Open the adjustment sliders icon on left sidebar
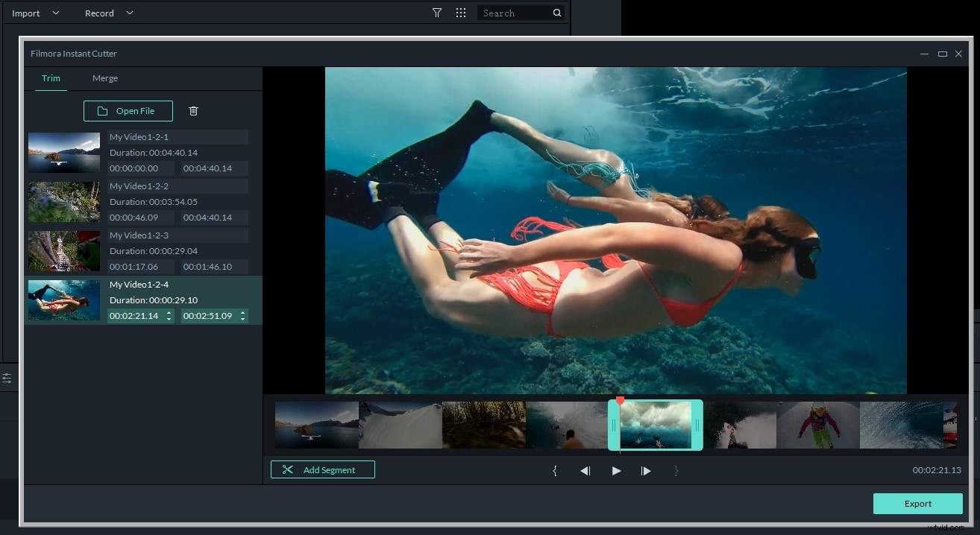980x535 pixels. pos(8,378)
